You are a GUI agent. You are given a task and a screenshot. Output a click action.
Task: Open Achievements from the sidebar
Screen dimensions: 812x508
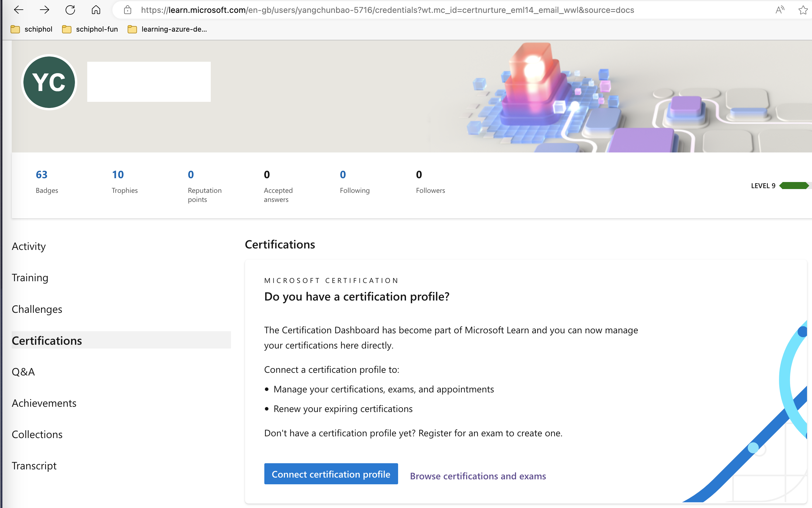[x=44, y=403]
